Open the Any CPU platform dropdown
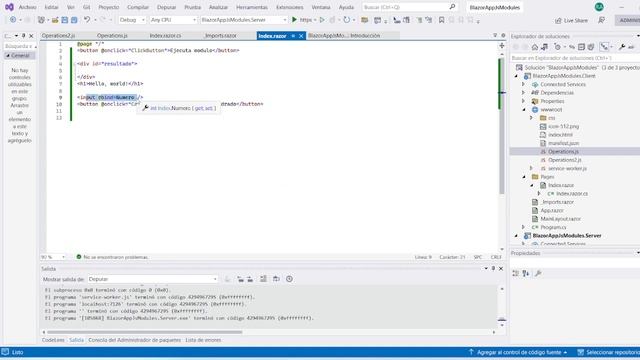Image resolution: width=640 pixels, height=360 pixels. (x=173, y=20)
